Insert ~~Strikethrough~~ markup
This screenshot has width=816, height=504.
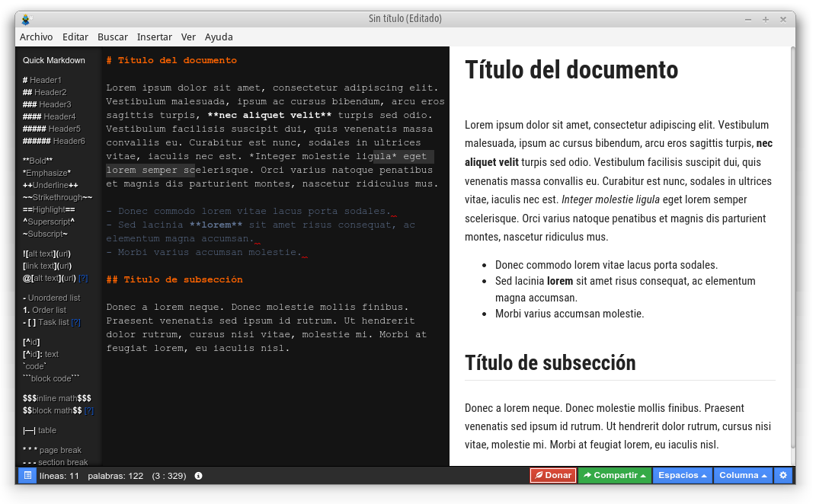tap(57, 197)
